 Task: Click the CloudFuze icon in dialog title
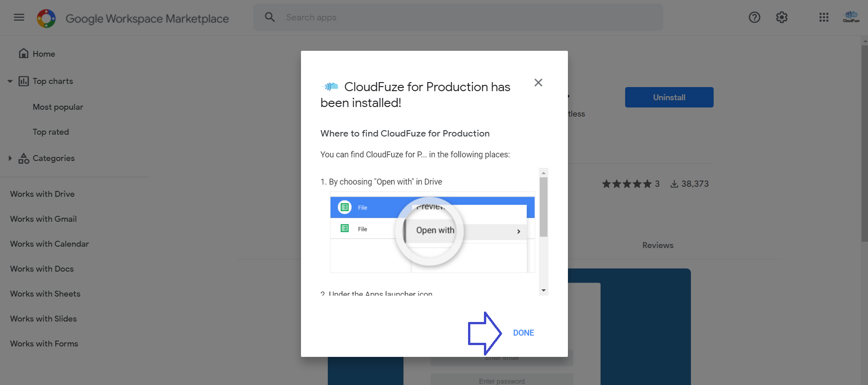(x=330, y=87)
